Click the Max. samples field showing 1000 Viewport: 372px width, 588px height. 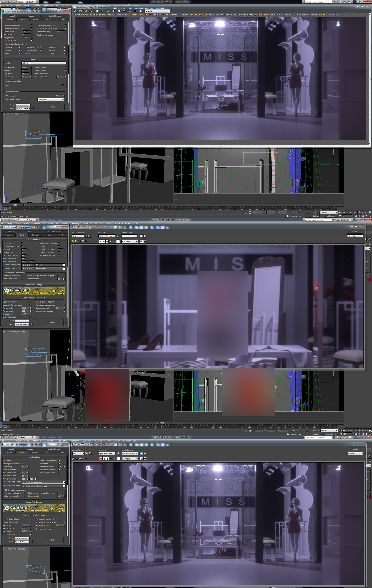(25, 68)
